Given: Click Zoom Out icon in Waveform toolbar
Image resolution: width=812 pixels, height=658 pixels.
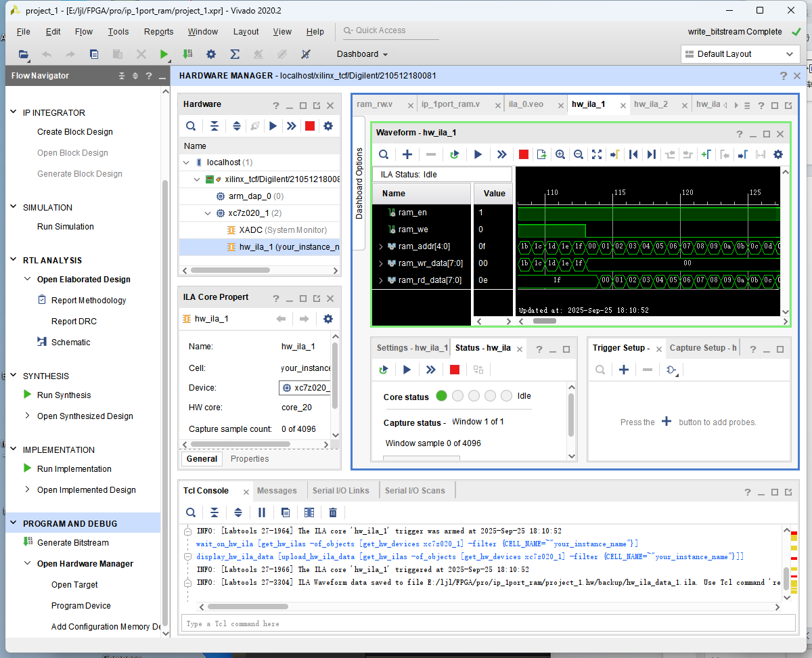Looking at the screenshot, I should pos(579,154).
